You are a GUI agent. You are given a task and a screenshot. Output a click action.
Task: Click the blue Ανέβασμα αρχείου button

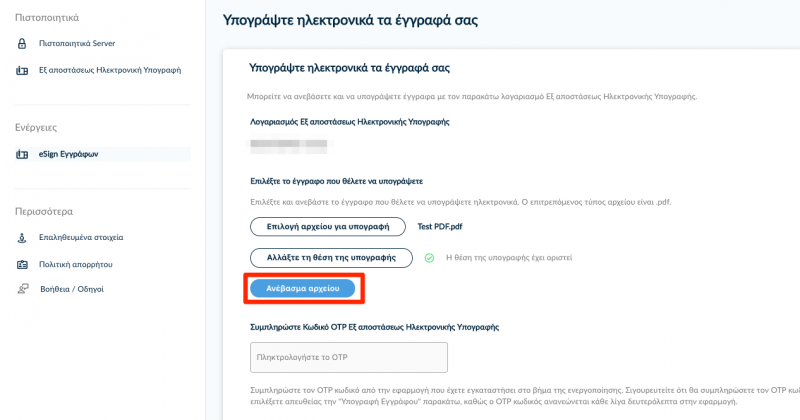tap(303, 288)
